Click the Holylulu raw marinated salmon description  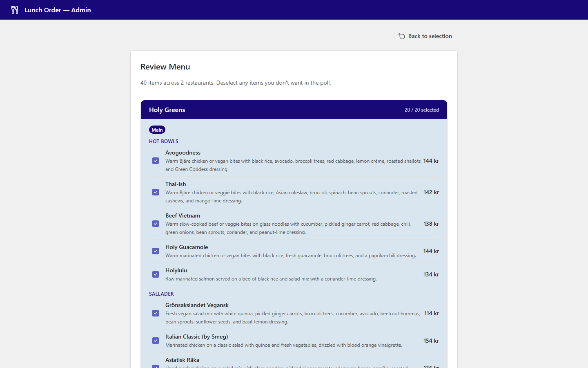(271, 279)
